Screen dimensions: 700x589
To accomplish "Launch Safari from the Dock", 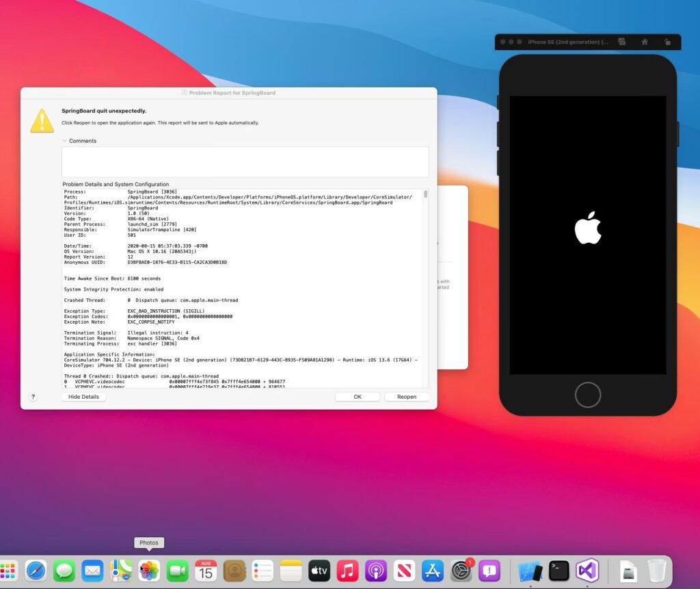I will 36,571.
